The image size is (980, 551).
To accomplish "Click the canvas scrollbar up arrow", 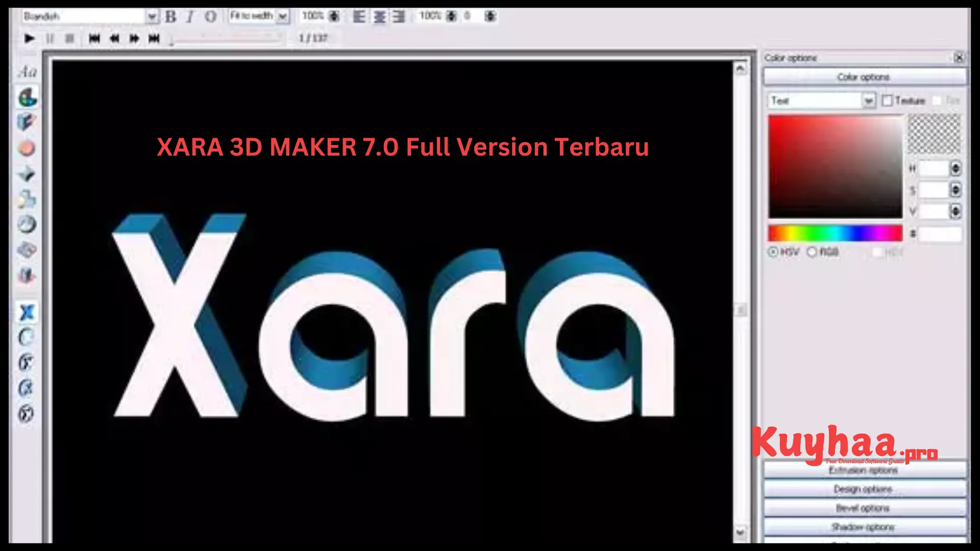I will (x=740, y=68).
